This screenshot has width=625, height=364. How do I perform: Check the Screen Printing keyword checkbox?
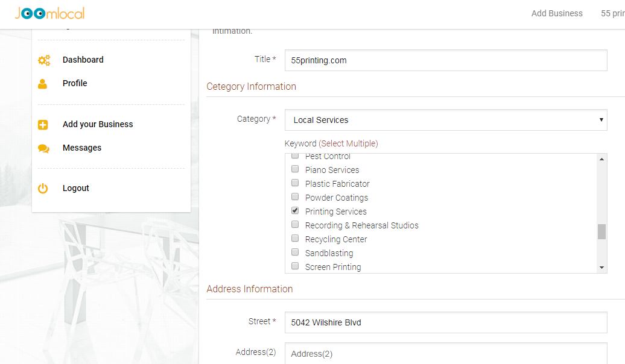pos(295,266)
